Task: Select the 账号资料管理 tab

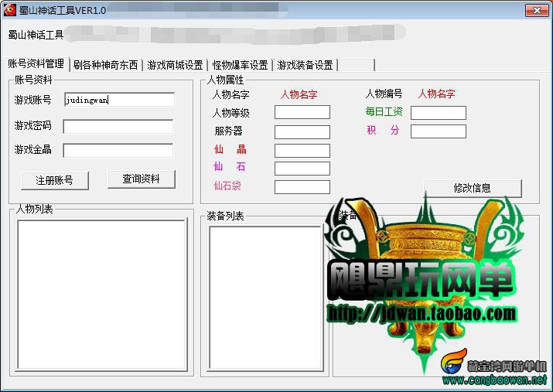Action: (36, 64)
